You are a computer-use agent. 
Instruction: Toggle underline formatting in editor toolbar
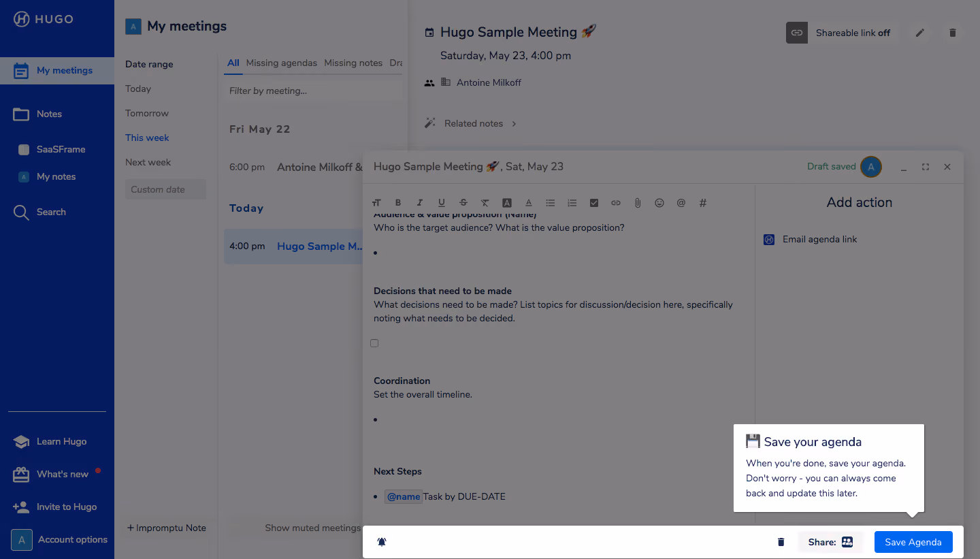(x=442, y=203)
